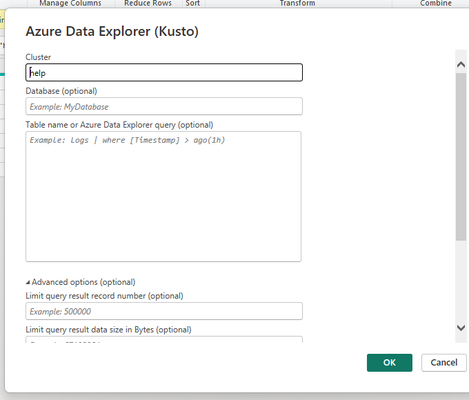
Task: Click the Sort group label in ribbon
Action: (x=193, y=3)
